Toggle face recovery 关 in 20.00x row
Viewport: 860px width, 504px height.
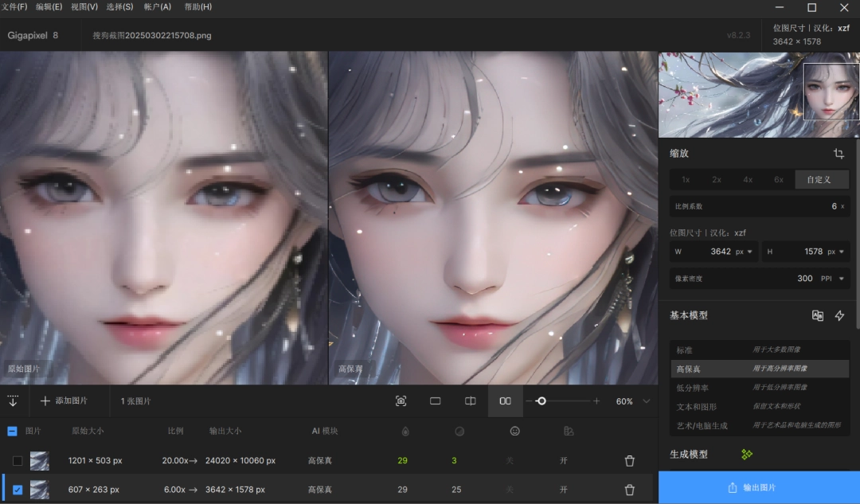point(510,461)
